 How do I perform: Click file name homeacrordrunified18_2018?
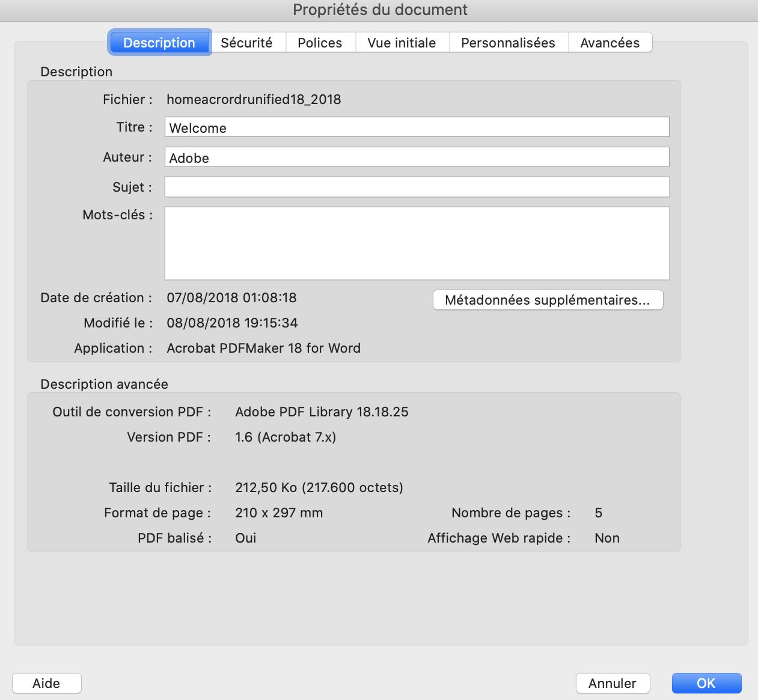254,99
